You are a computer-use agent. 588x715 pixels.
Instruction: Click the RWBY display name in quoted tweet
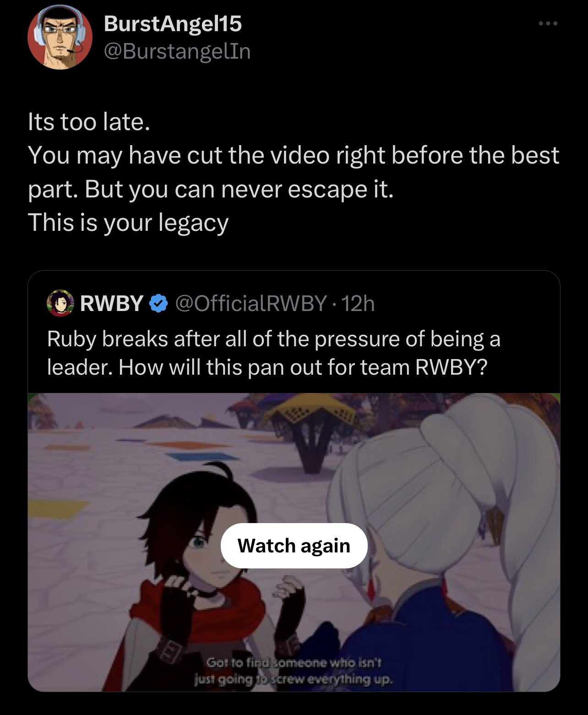pyautogui.click(x=112, y=303)
